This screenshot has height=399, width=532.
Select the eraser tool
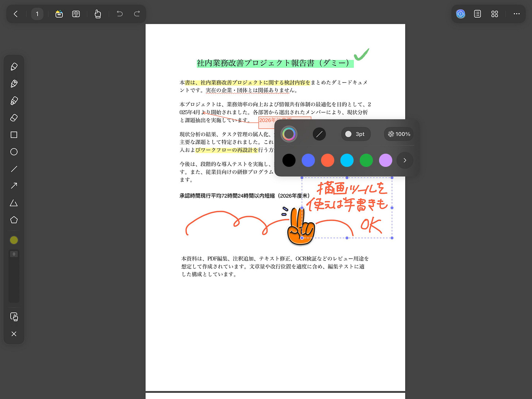14,118
